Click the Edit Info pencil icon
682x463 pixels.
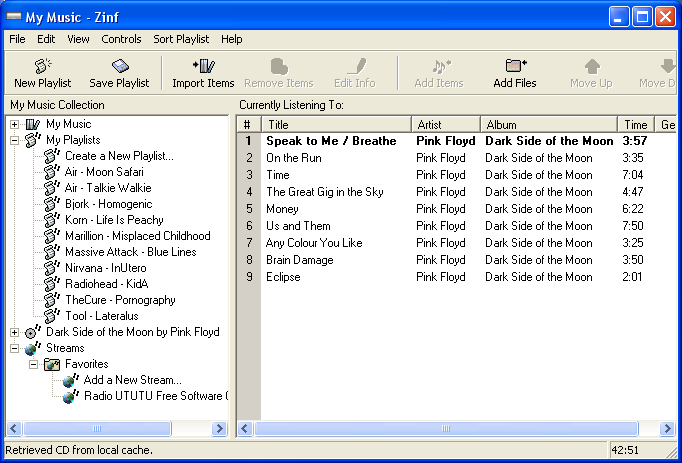tap(357, 66)
